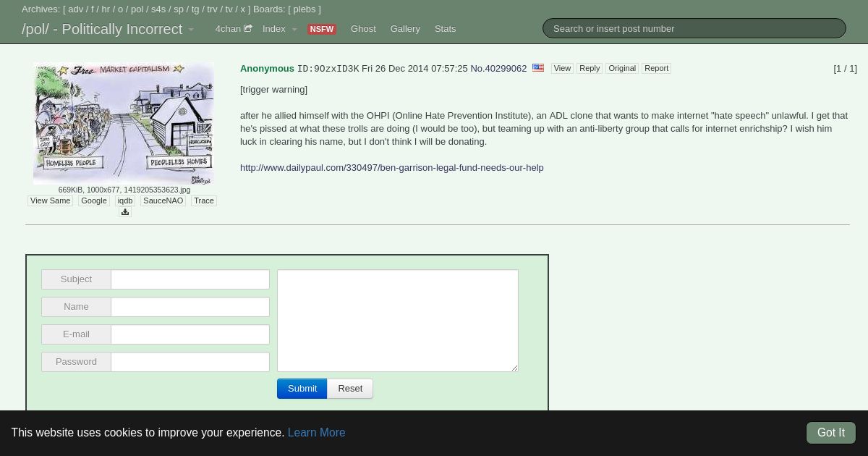Click View Same for the image
The height and width of the screenshot is (456, 868).
pos(51,200)
